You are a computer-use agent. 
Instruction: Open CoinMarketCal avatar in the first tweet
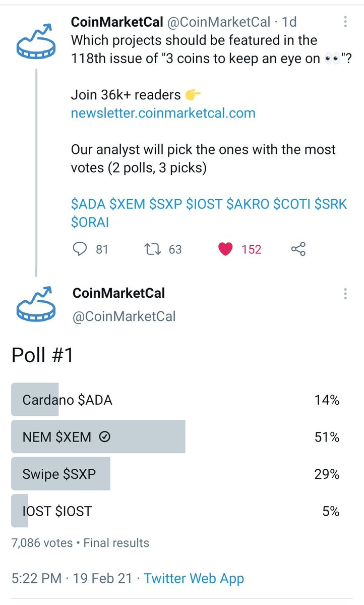[x=36, y=41]
